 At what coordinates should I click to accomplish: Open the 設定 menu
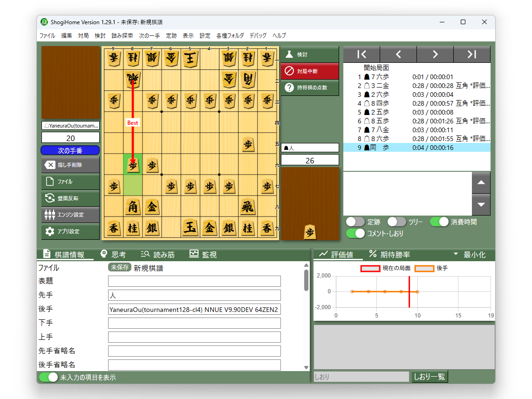[x=205, y=35]
